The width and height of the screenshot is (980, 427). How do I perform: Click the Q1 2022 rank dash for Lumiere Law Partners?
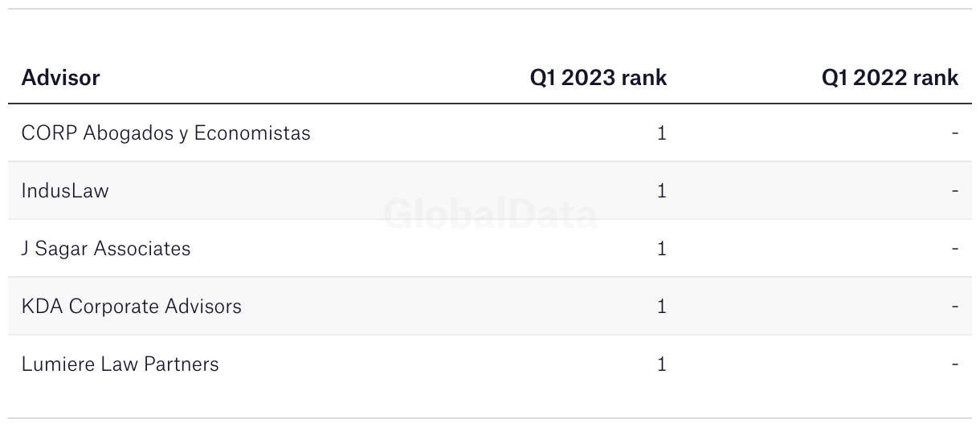click(x=955, y=364)
